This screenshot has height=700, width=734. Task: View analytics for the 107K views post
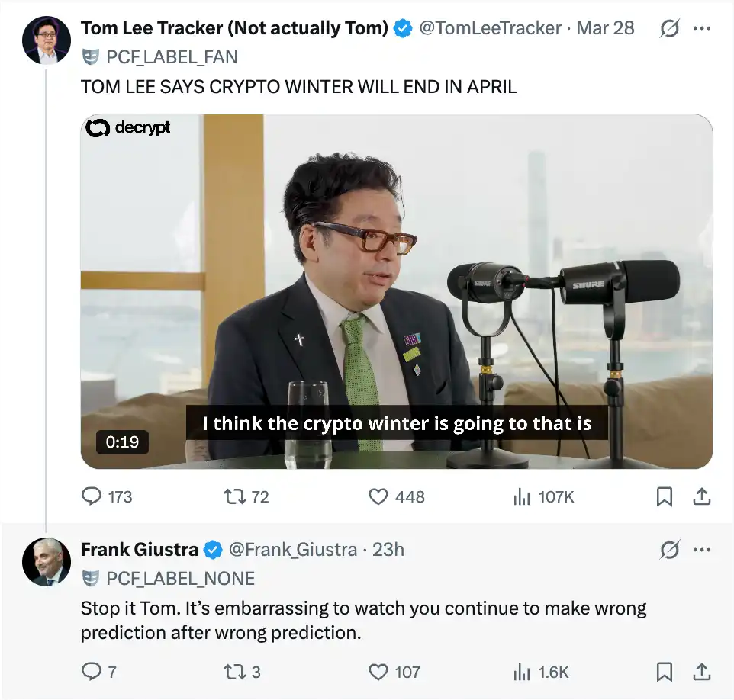(522, 497)
